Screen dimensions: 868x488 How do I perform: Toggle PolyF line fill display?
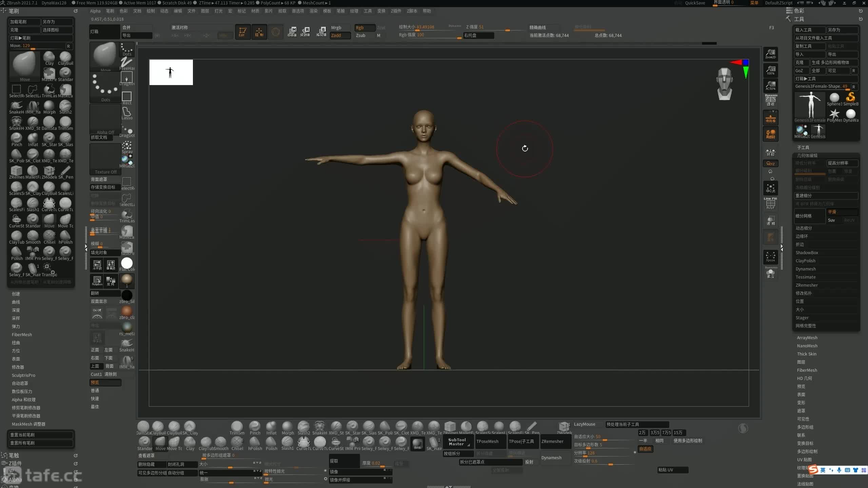[770, 204]
